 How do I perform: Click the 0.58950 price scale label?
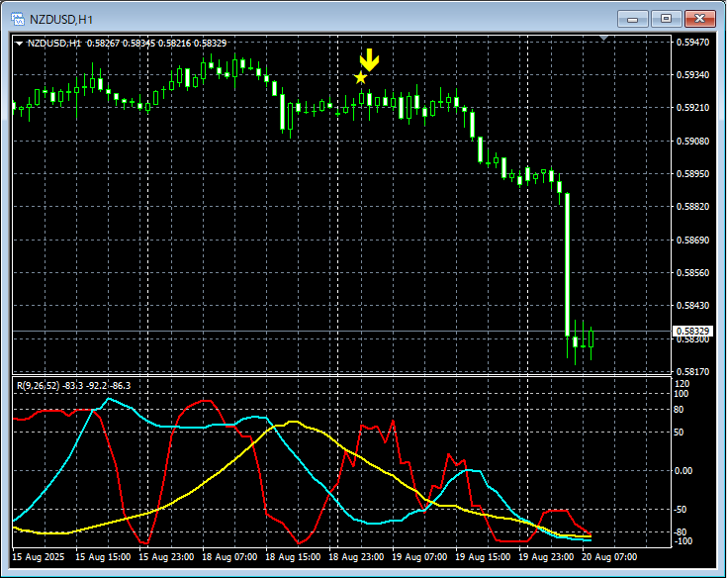692,174
